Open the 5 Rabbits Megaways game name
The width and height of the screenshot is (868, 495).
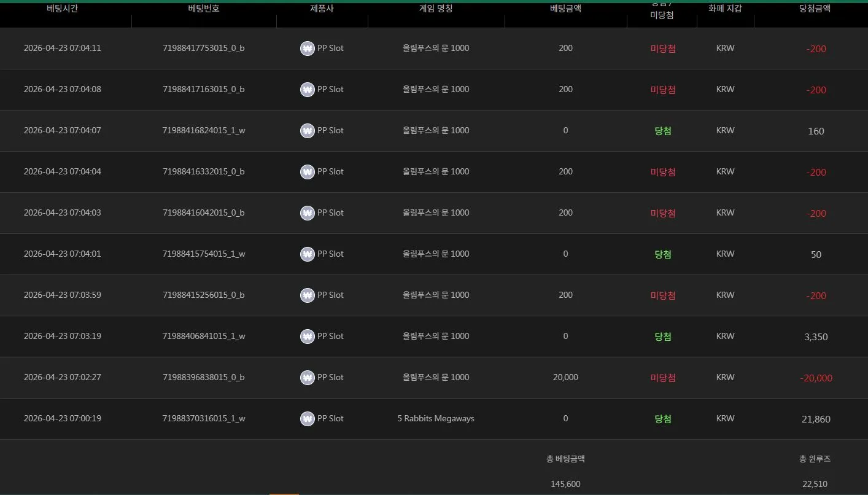pos(436,418)
